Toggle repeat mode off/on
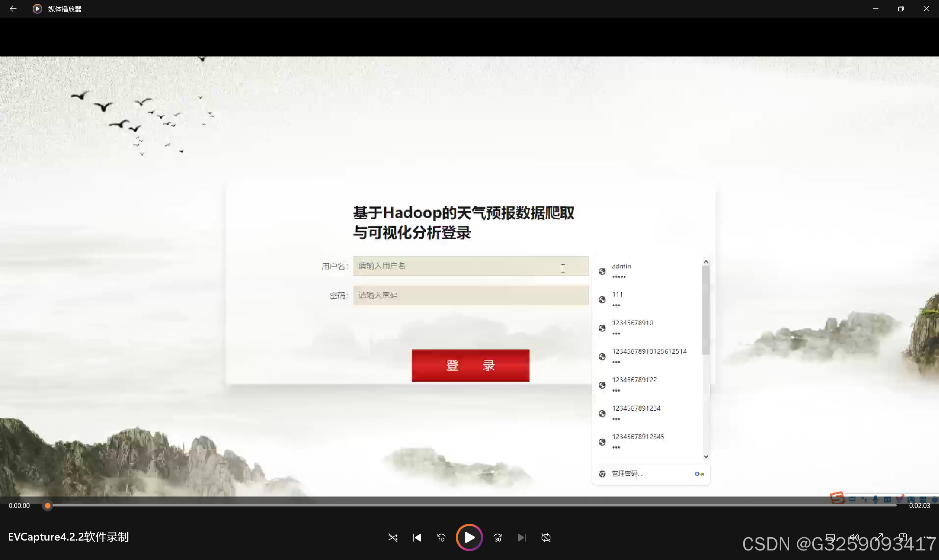939x560 pixels. (546, 537)
